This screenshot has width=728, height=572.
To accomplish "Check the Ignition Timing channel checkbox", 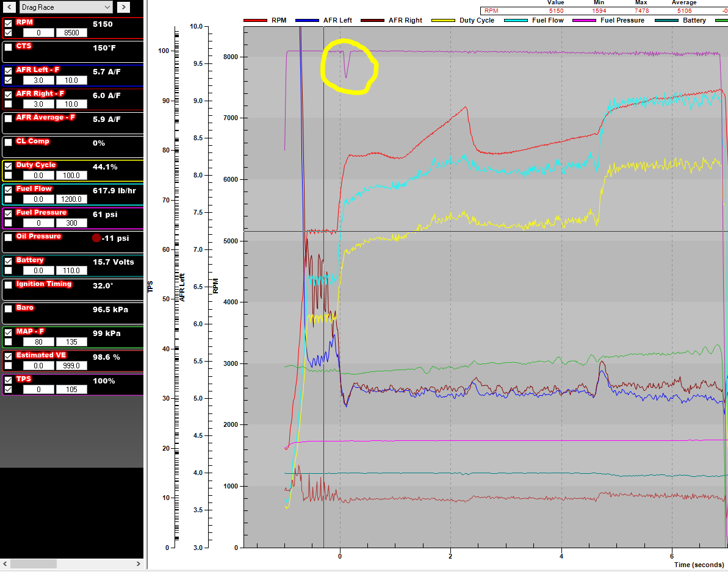I will click(x=9, y=285).
